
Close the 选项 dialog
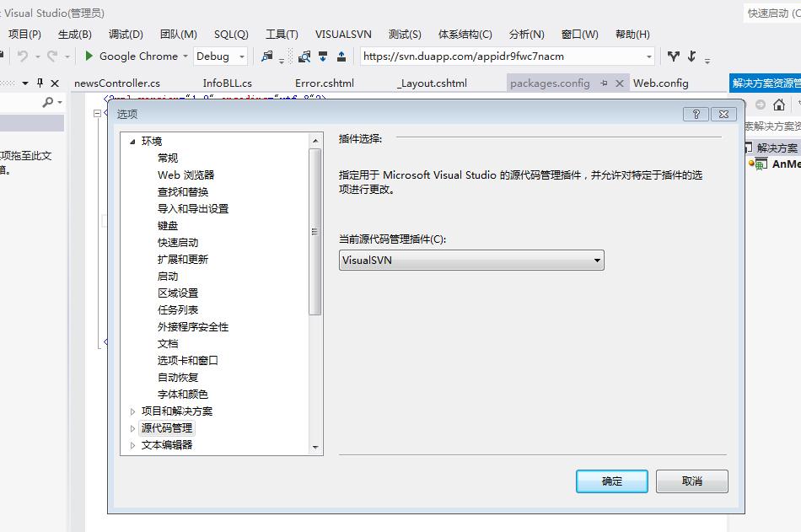coord(724,114)
